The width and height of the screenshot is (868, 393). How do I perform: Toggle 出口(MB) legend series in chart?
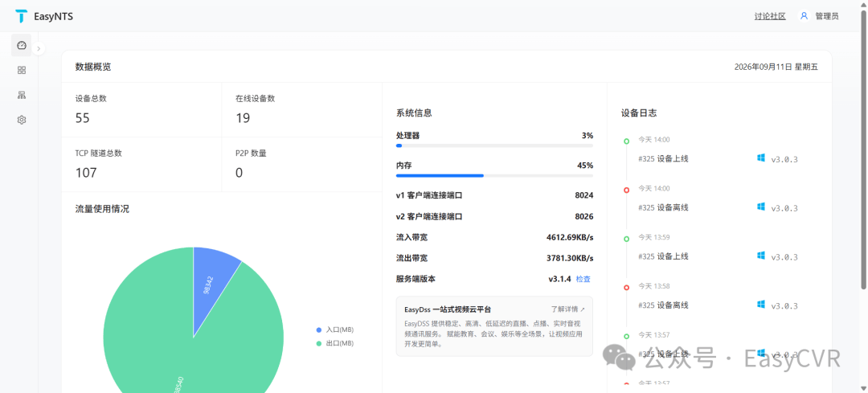(x=335, y=343)
